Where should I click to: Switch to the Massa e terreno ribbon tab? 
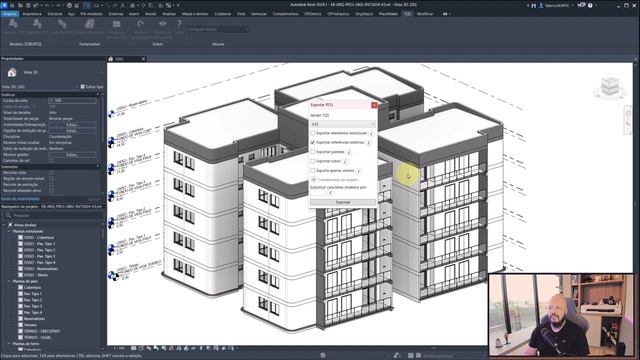pos(195,14)
